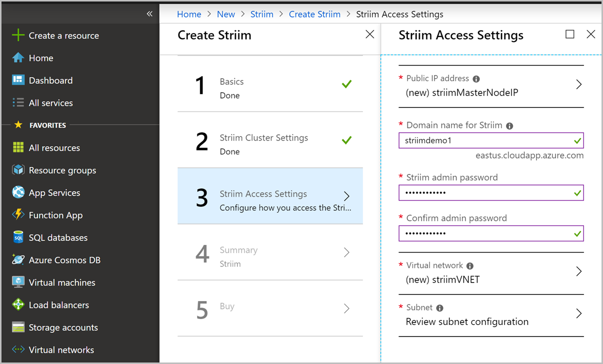The image size is (603, 364).
Task: Open App Services using its globe icon
Action: [18, 192]
